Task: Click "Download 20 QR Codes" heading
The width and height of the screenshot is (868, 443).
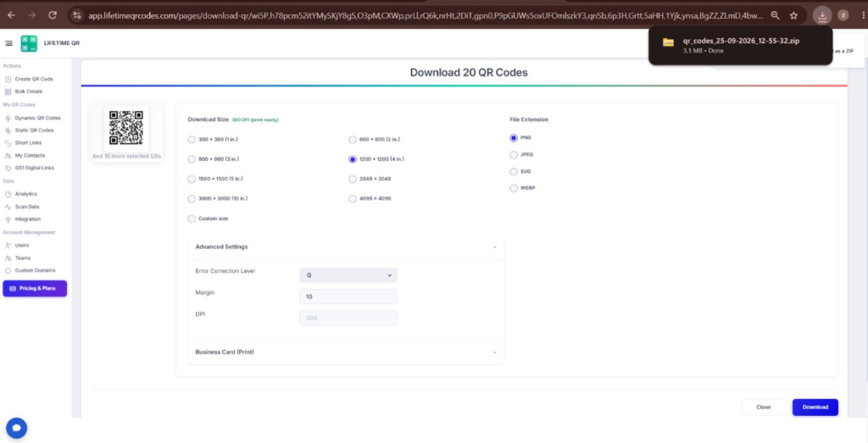Action: 469,73
